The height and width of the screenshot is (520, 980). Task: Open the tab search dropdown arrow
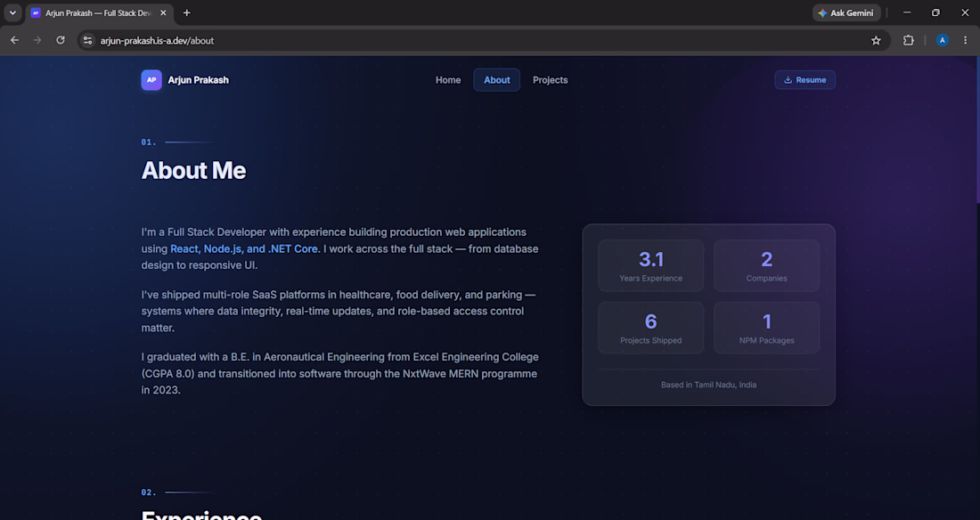click(x=12, y=12)
